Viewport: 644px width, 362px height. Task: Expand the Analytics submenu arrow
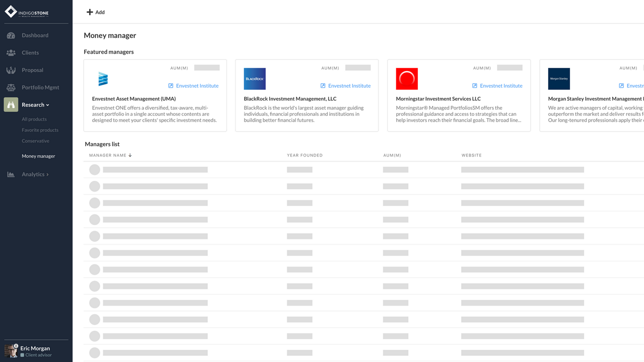click(47, 175)
